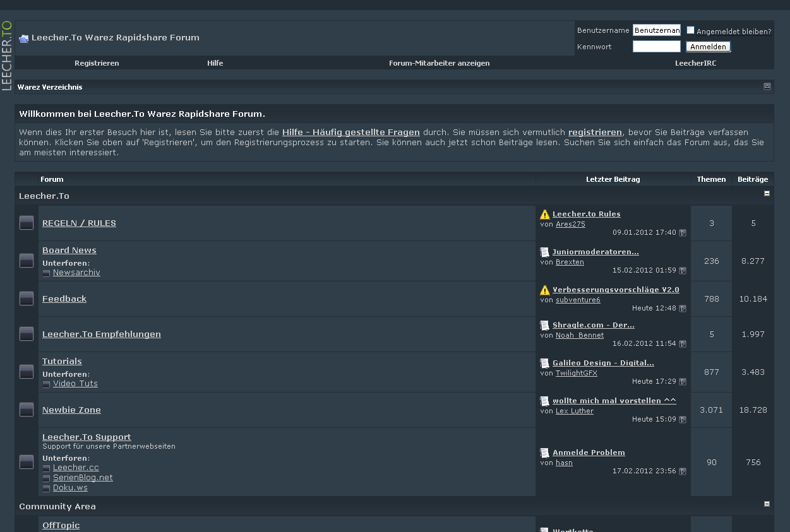Open the Anmelde Problem thread
The image size is (790, 532).
[x=589, y=452]
